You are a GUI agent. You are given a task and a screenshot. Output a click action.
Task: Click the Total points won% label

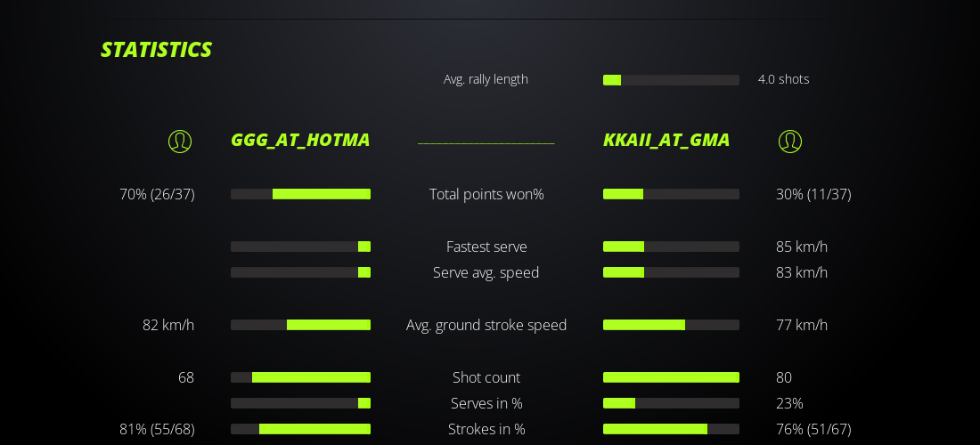click(x=486, y=194)
